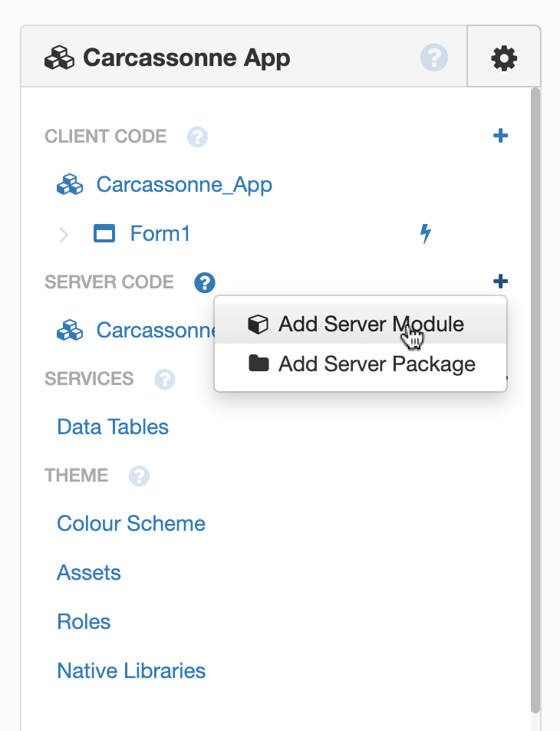Open the Carcassonne_App client code item
This screenshot has width=560, height=731.
click(183, 185)
